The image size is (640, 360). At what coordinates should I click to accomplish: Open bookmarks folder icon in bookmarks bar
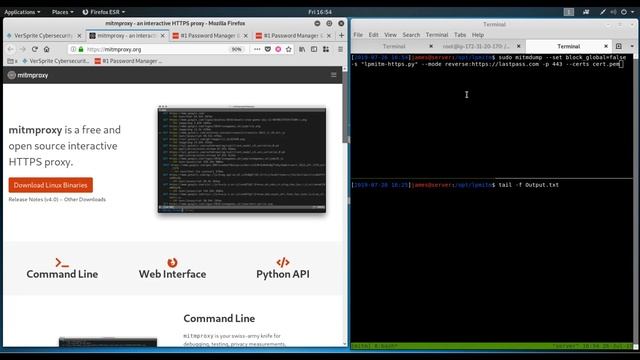point(11,61)
